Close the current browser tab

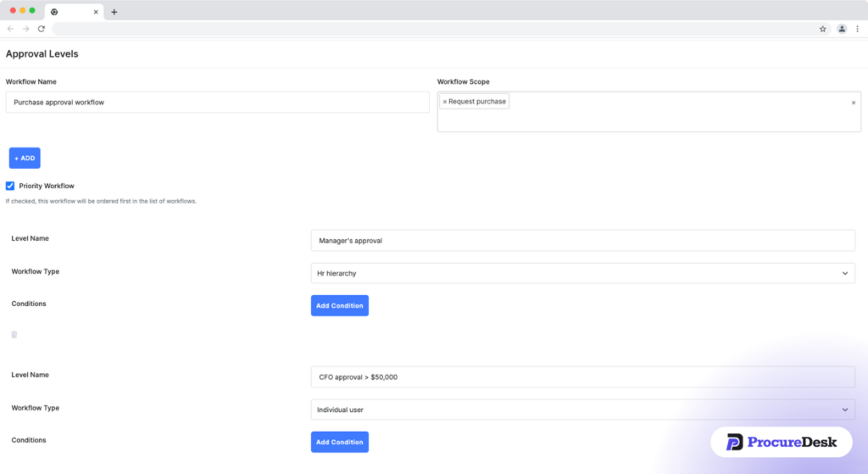[x=96, y=12]
